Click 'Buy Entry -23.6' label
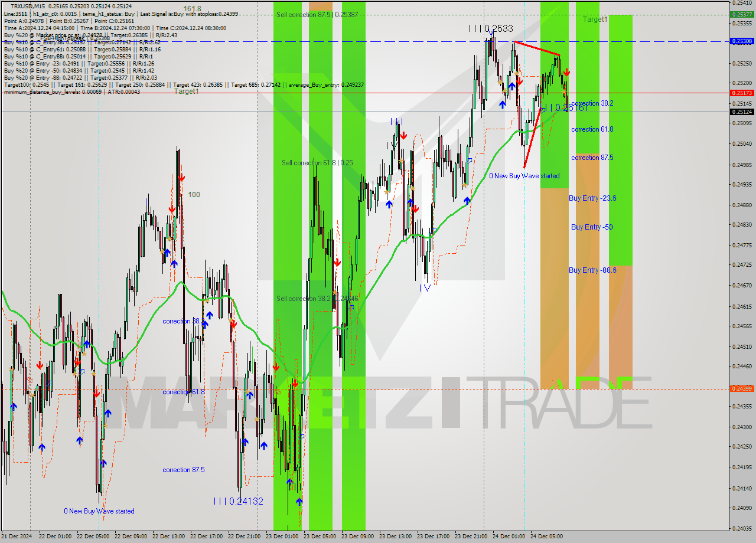This screenshot has width=756, height=543. 592,198
